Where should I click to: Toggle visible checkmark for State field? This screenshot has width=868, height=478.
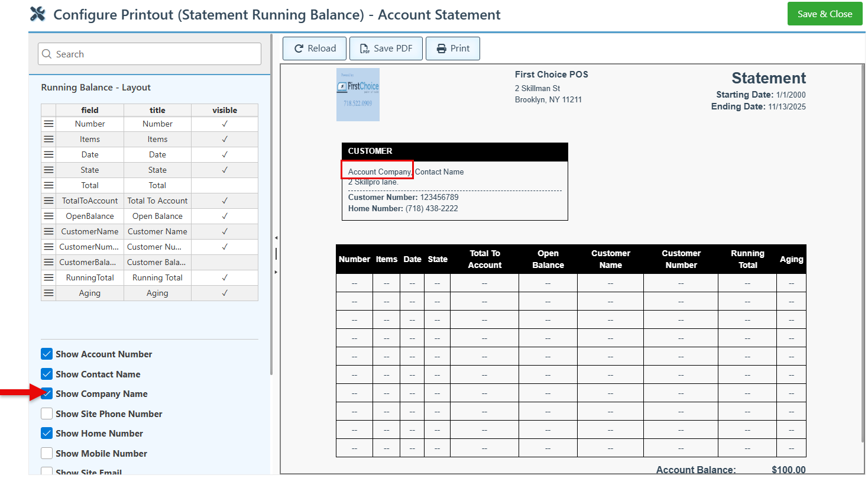(x=225, y=170)
